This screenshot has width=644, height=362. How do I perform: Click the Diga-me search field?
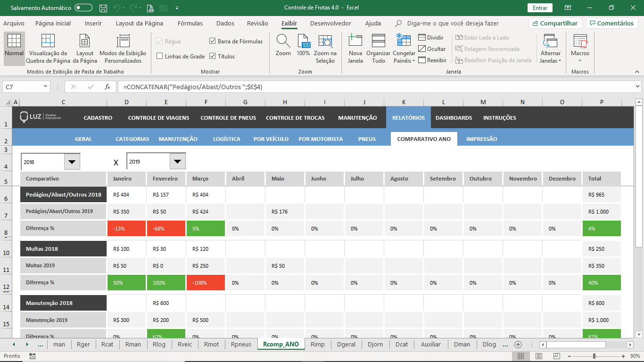tap(453, 23)
